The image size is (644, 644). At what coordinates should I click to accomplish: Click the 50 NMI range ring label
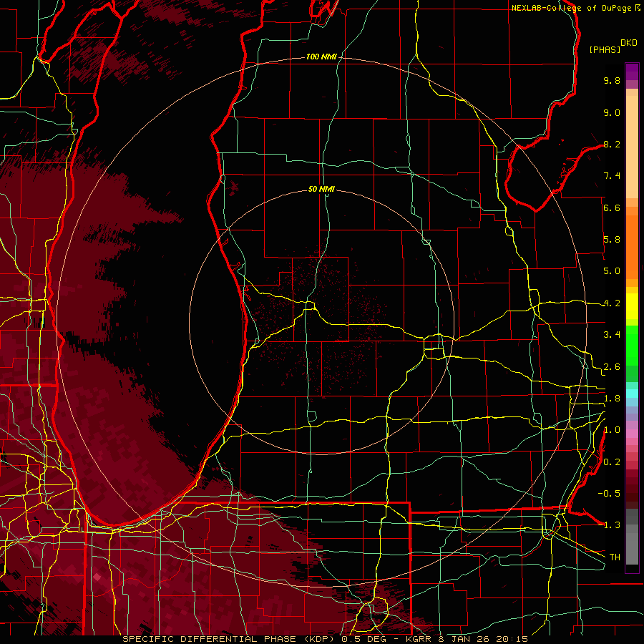pos(321,189)
